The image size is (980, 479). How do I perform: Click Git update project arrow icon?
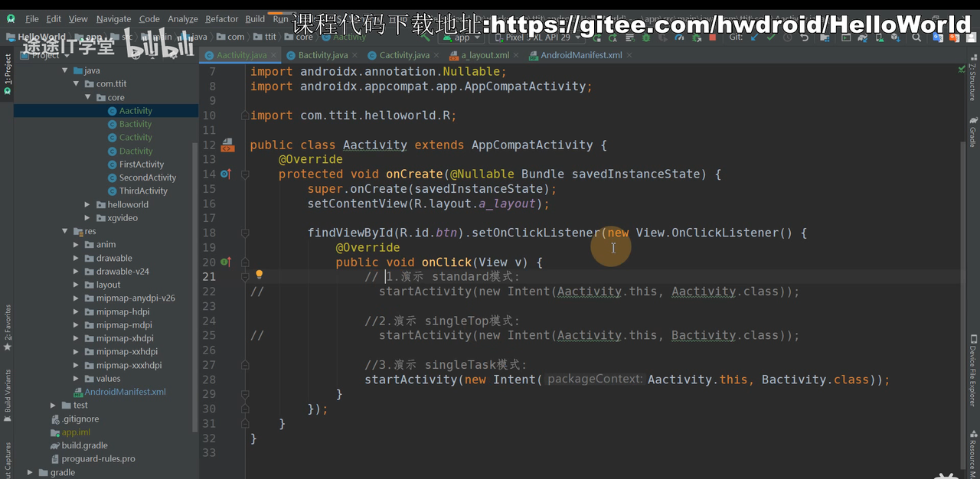coord(753,37)
